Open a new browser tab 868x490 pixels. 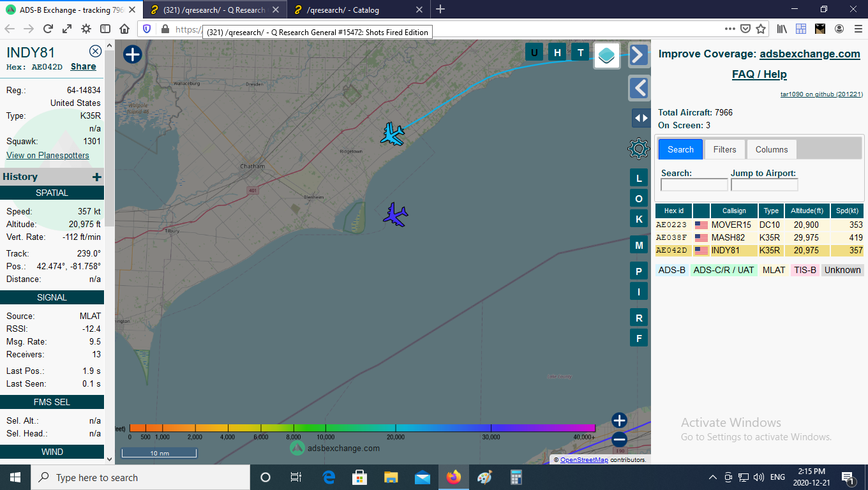pos(440,9)
